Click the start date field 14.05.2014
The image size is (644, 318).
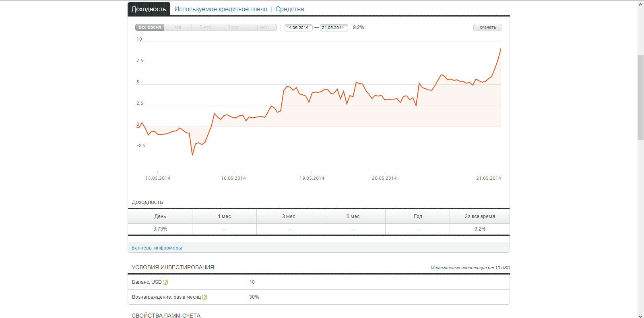(298, 27)
